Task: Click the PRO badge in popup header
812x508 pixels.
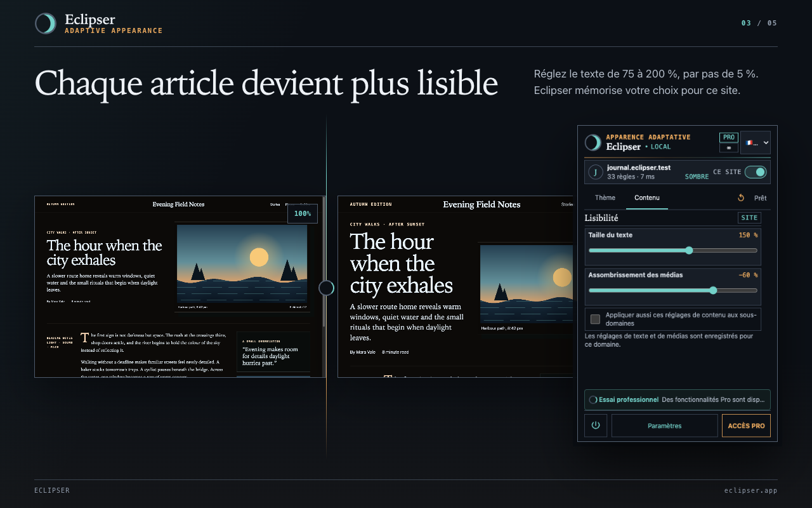Action: 729,137
